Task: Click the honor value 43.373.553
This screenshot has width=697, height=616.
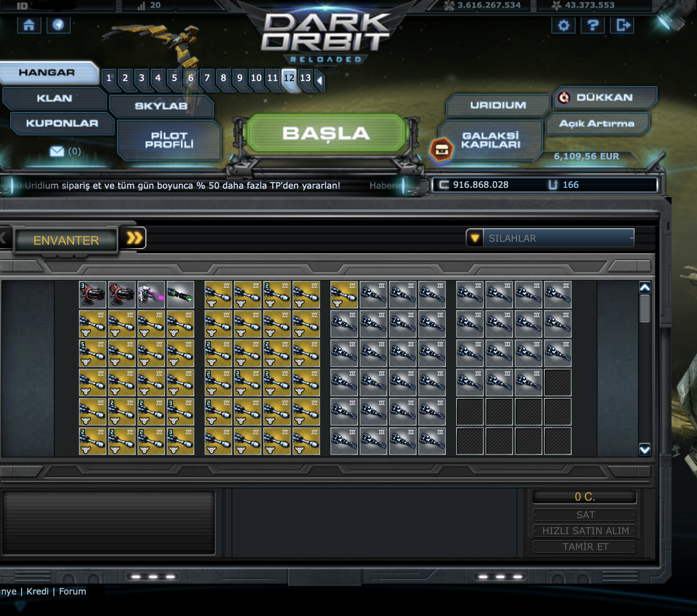Action: coord(589,5)
